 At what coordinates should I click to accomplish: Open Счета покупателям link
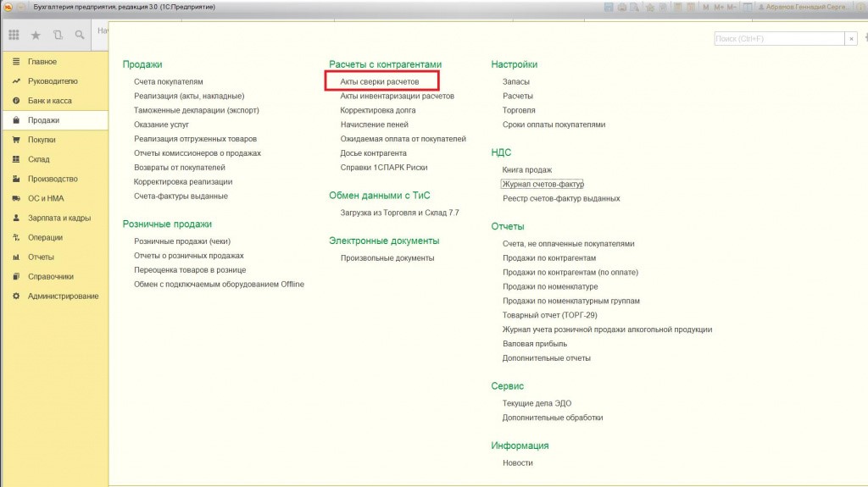coord(169,81)
